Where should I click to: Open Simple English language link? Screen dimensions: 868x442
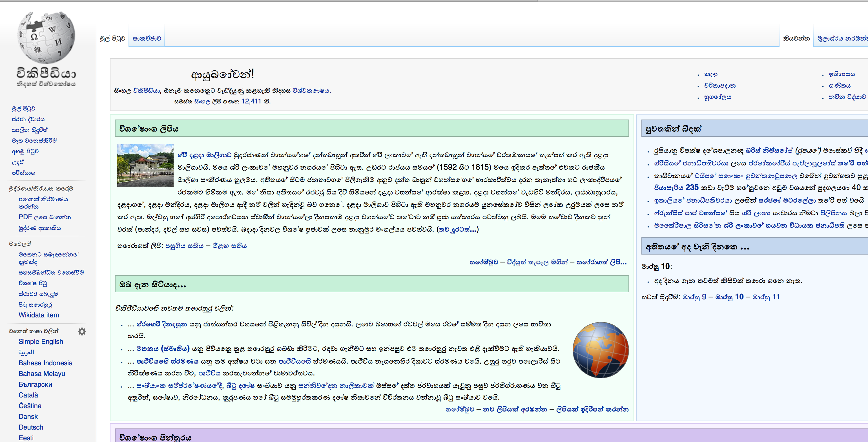click(41, 342)
